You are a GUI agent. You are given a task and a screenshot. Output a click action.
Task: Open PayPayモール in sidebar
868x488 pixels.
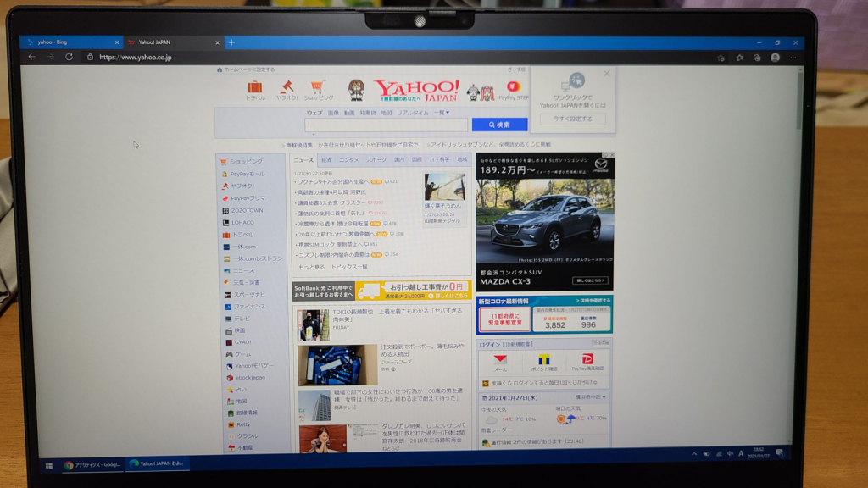pos(248,174)
